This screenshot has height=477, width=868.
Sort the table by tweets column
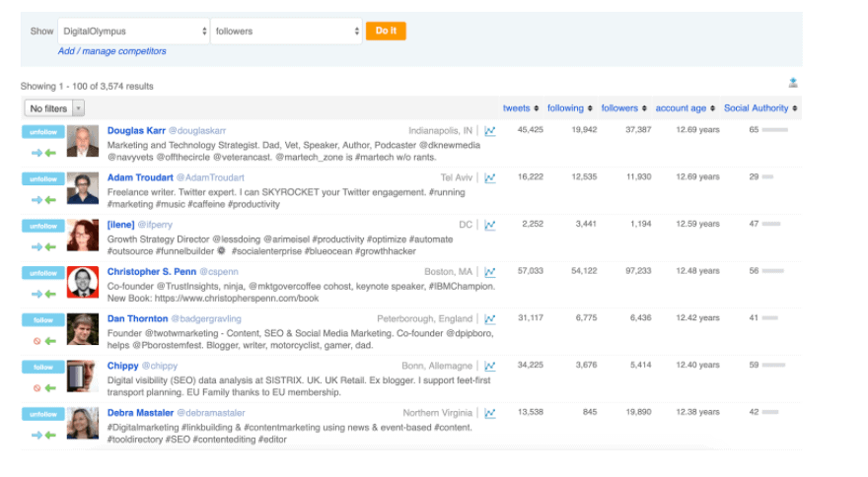click(x=520, y=108)
